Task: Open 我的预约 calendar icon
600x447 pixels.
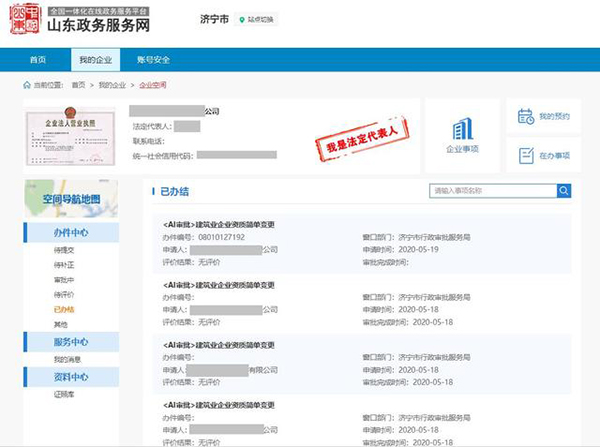Action: coord(526,116)
